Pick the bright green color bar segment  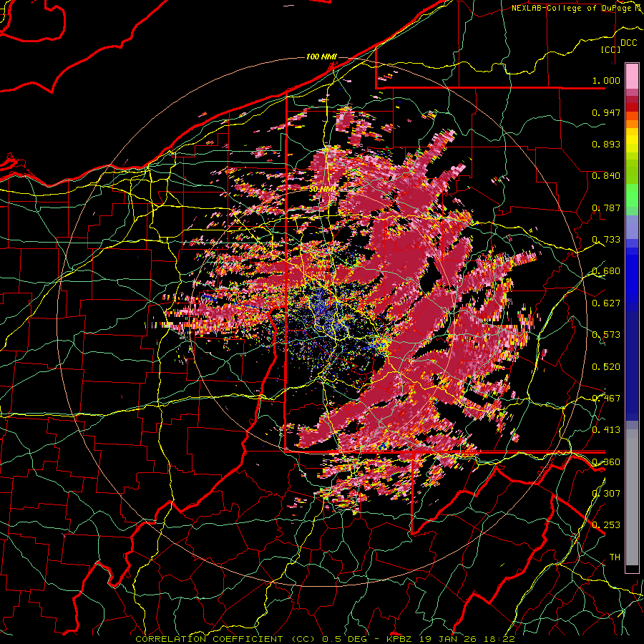coord(632,195)
